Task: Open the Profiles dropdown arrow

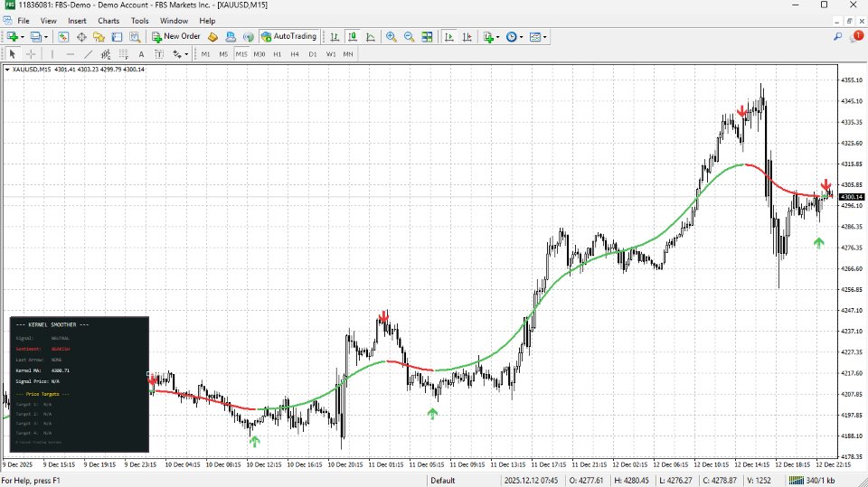Action: pyautogui.click(x=46, y=37)
